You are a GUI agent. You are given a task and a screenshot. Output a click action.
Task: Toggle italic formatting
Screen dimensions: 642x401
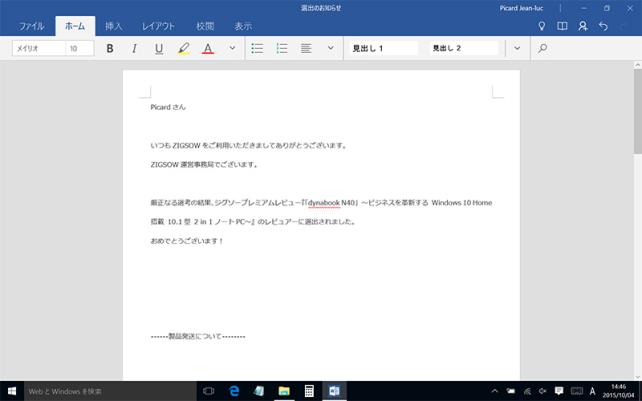pyautogui.click(x=134, y=48)
